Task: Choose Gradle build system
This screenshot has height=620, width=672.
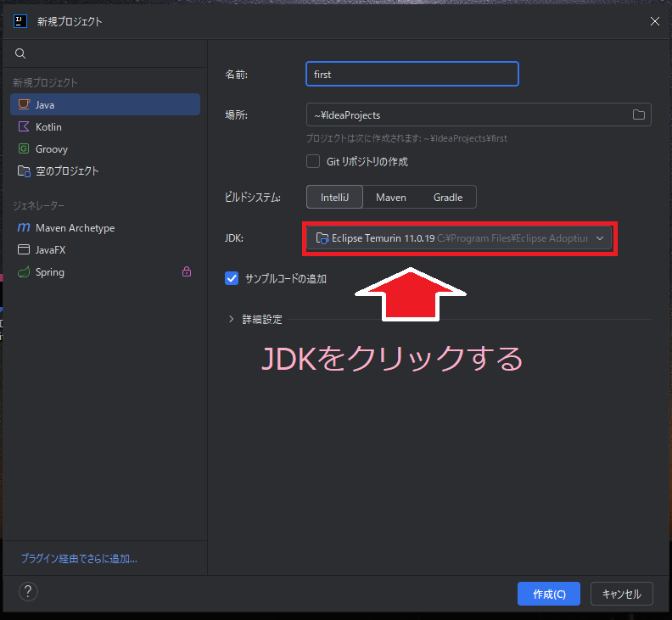Action: (448, 197)
